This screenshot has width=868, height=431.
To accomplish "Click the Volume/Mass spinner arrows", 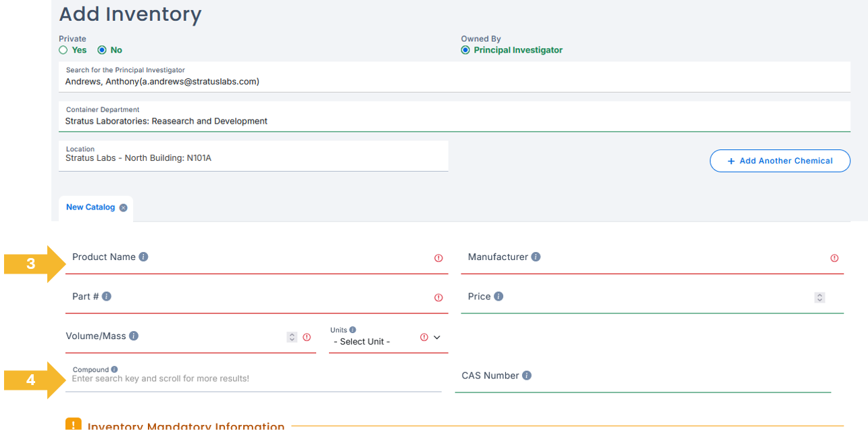I will 292,336.
